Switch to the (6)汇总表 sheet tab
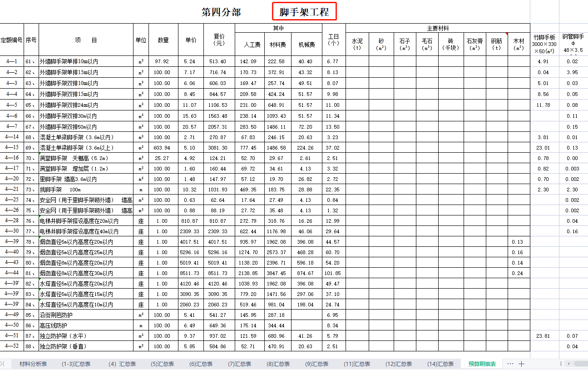Screen dimensions: 588x370 coord(201,364)
